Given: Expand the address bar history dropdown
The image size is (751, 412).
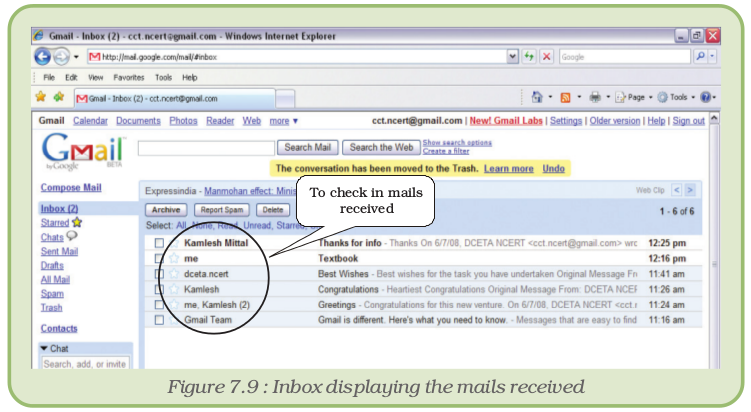Looking at the screenshot, I should [x=512, y=57].
